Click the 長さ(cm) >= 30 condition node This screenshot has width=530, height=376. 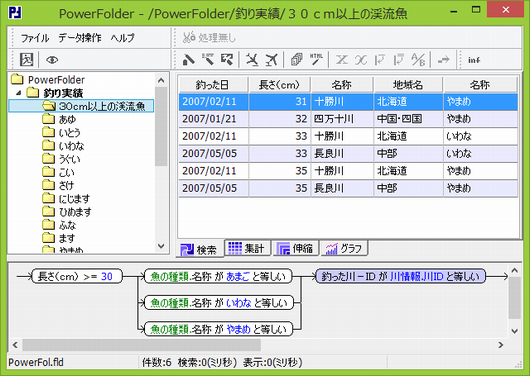(x=77, y=276)
